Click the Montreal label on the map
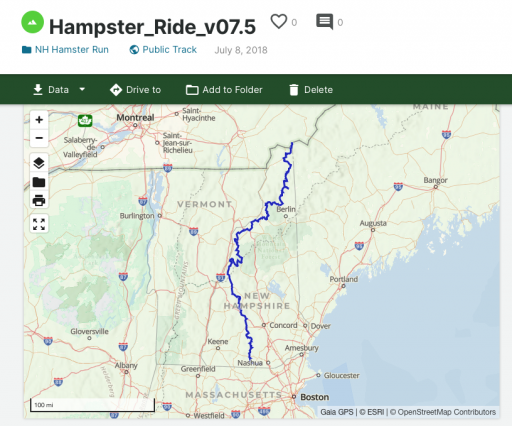 click(135, 117)
